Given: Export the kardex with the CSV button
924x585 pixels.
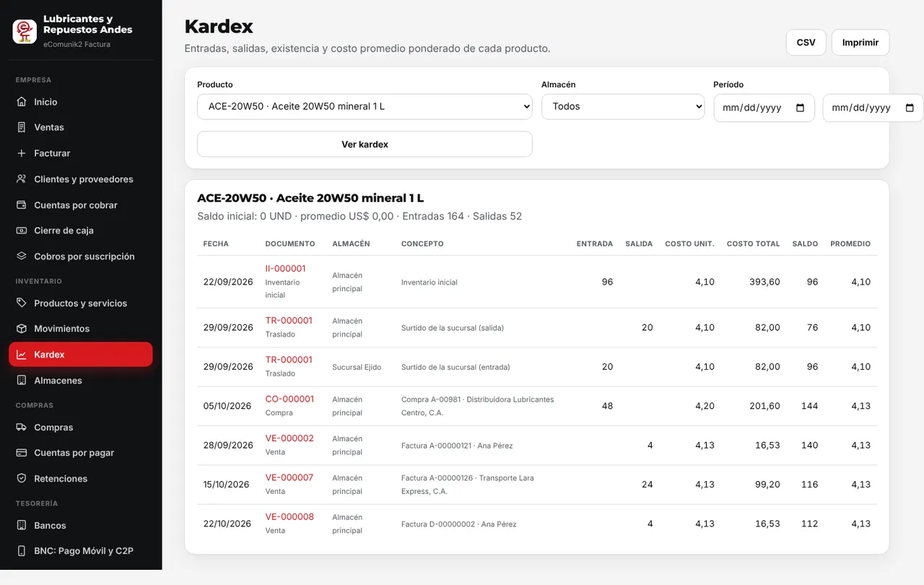Looking at the screenshot, I should (806, 43).
